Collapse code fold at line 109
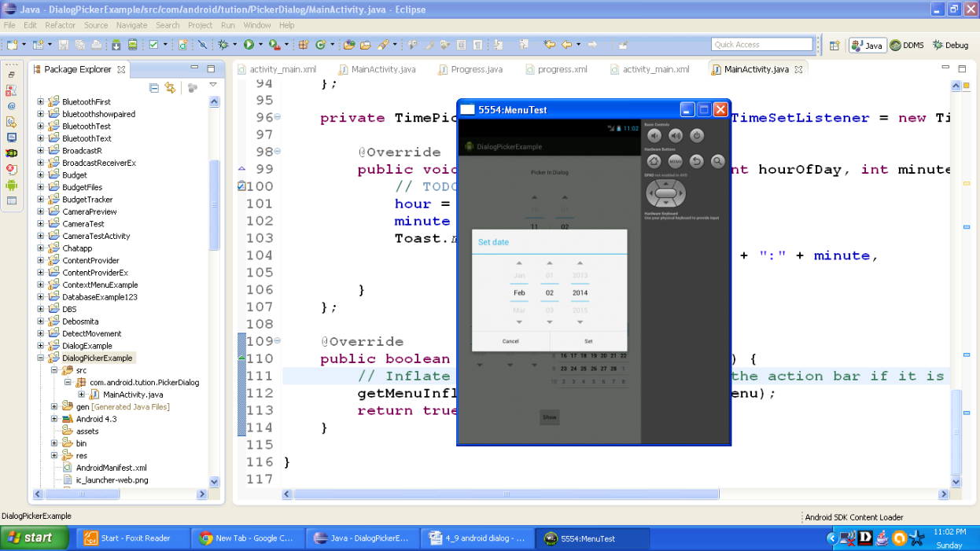The height and width of the screenshot is (551, 980). point(277,340)
